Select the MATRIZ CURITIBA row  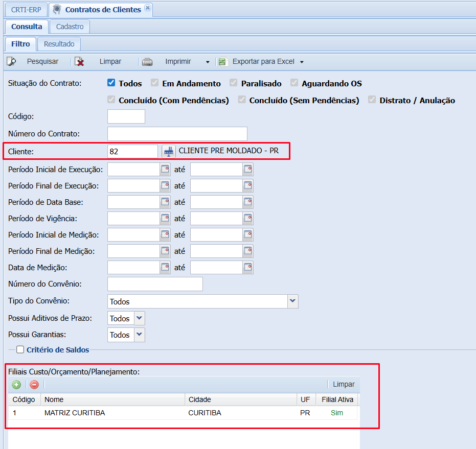coord(183,413)
